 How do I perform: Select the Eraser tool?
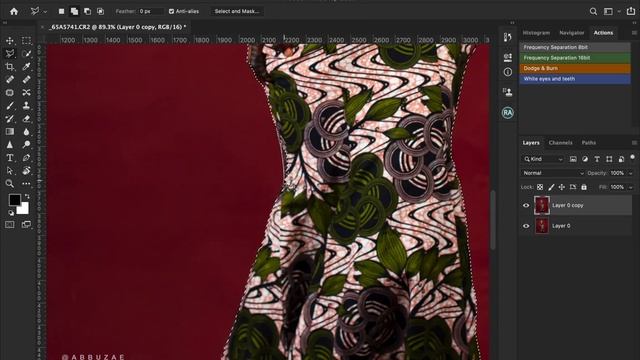pos(27,119)
